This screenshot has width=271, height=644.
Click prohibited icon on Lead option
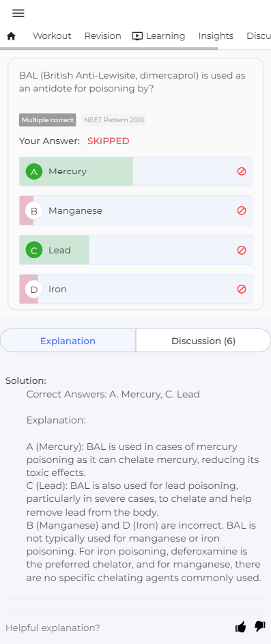(242, 250)
